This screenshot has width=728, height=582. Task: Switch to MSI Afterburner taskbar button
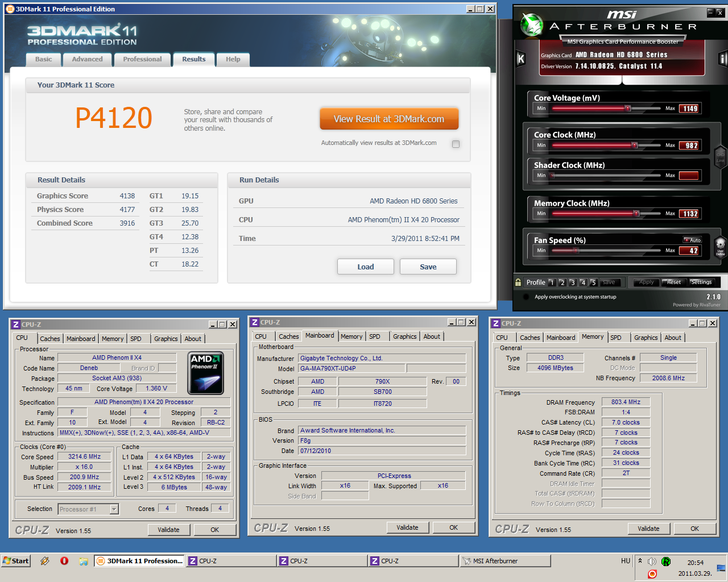[504, 561]
